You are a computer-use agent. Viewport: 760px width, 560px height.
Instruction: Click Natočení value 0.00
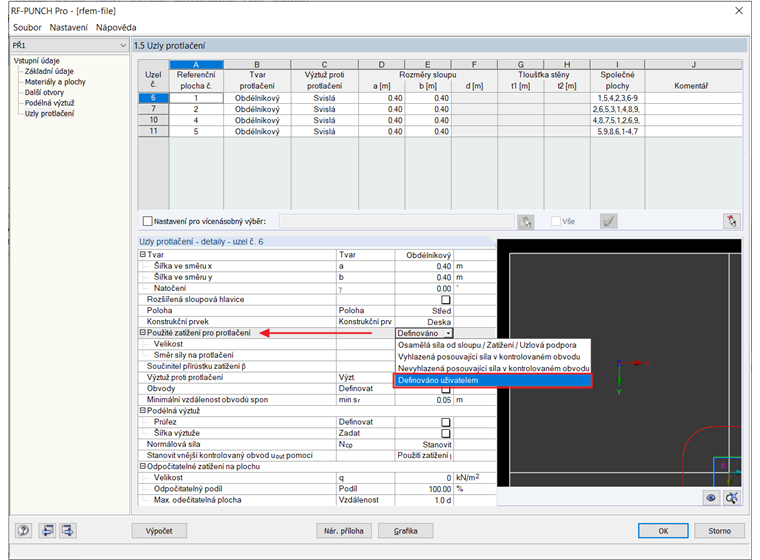tap(424, 288)
